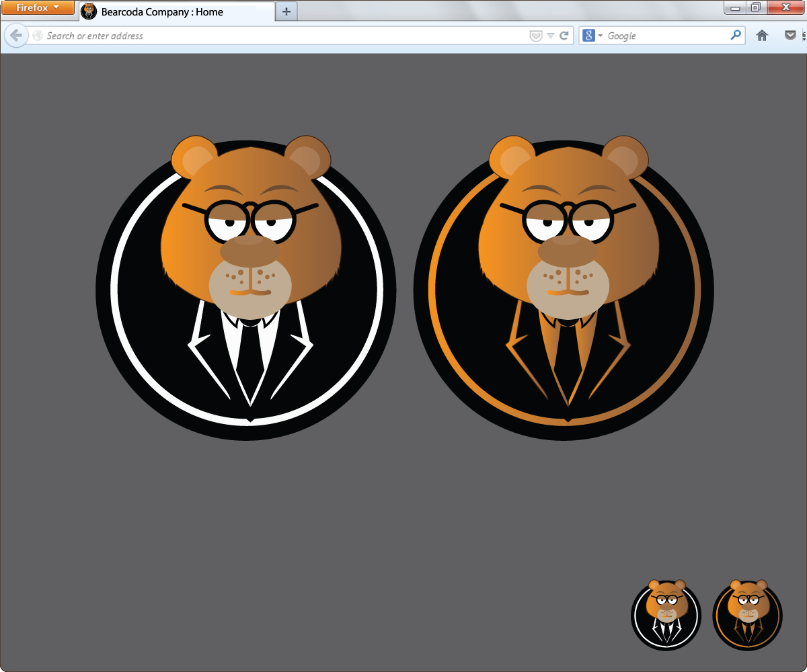807x672 pixels.
Task: Open a new tab with the plus button
Action: tap(285, 11)
